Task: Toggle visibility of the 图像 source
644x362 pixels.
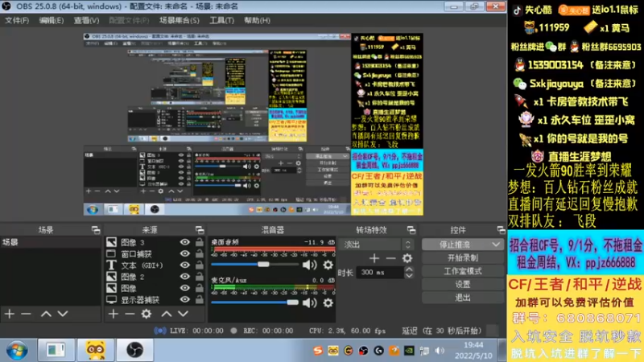Action: (x=185, y=288)
